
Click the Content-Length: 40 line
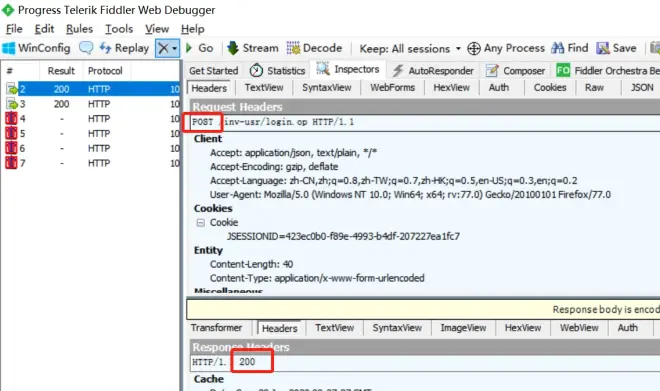tap(251, 264)
